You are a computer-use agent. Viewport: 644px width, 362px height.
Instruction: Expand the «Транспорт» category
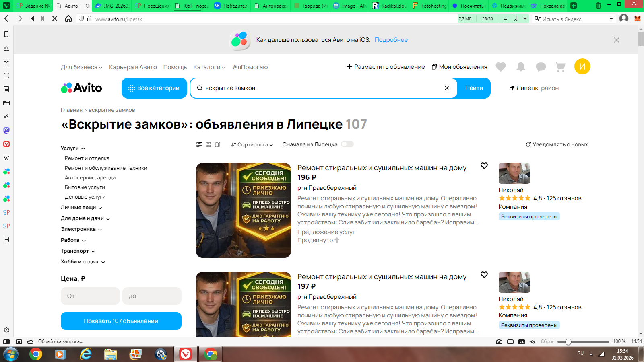(x=78, y=251)
